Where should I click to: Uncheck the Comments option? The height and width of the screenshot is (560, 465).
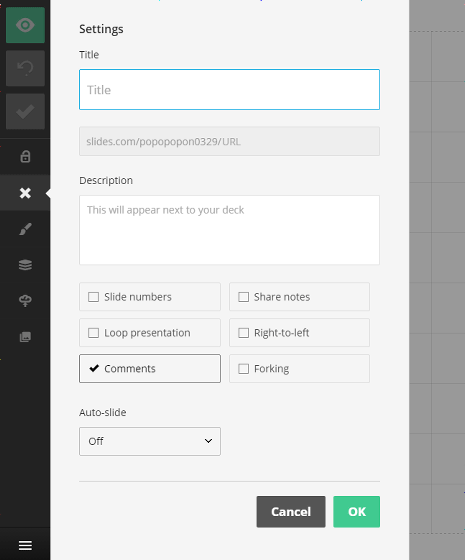(150, 369)
